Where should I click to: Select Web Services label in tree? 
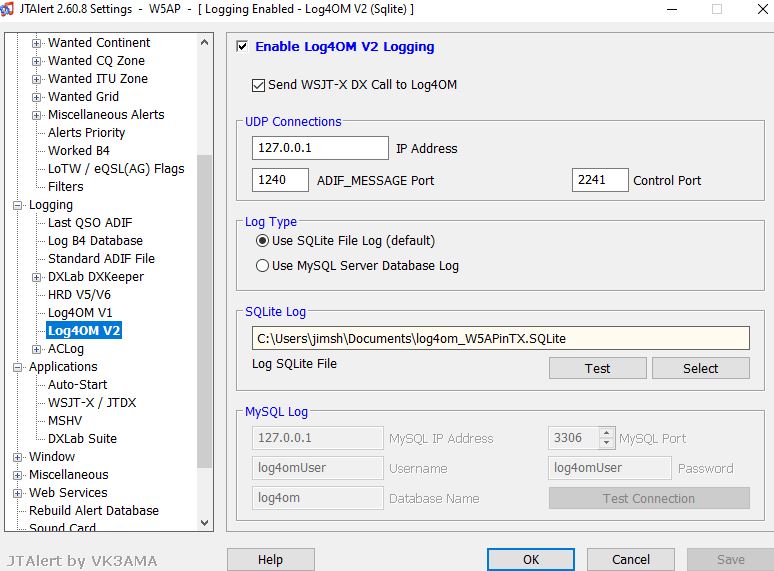click(68, 493)
